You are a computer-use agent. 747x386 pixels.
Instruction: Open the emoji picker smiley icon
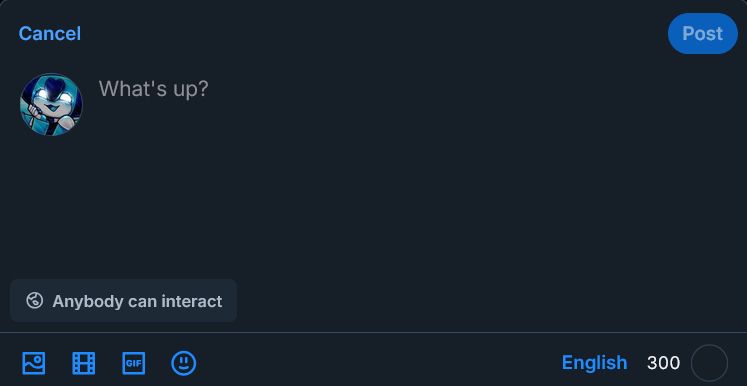[x=183, y=363]
